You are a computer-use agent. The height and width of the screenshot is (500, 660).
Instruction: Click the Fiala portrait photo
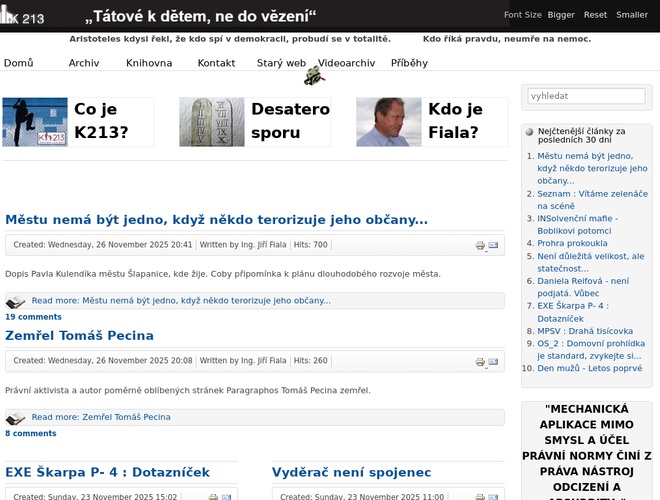[388, 122]
